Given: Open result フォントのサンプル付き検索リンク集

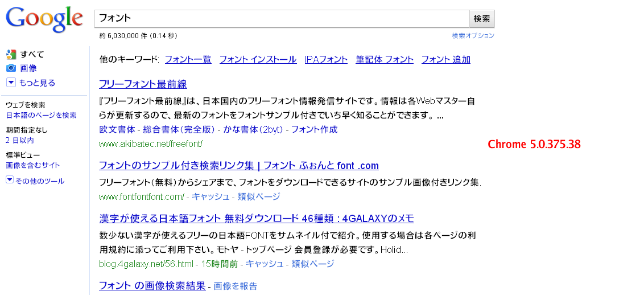Looking at the screenshot, I should [238, 166].
